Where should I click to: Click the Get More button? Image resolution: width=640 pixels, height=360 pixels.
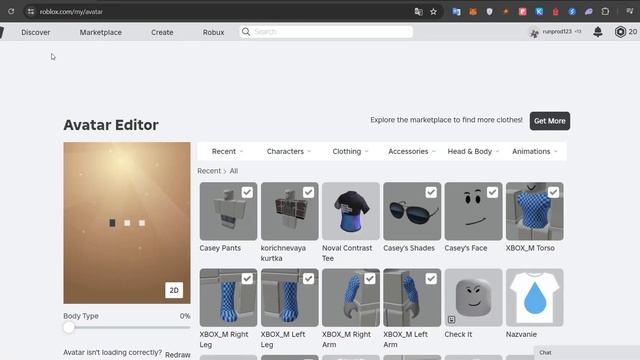tap(549, 121)
